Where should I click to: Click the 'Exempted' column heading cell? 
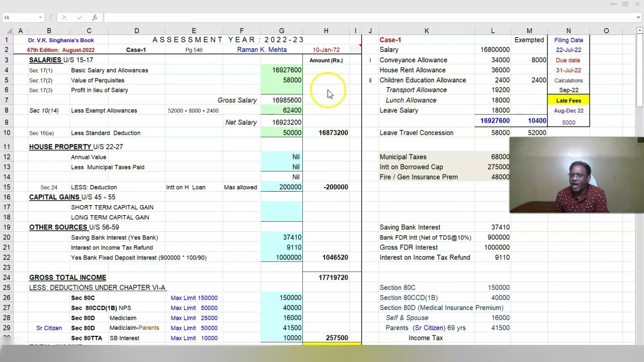pos(529,40)
